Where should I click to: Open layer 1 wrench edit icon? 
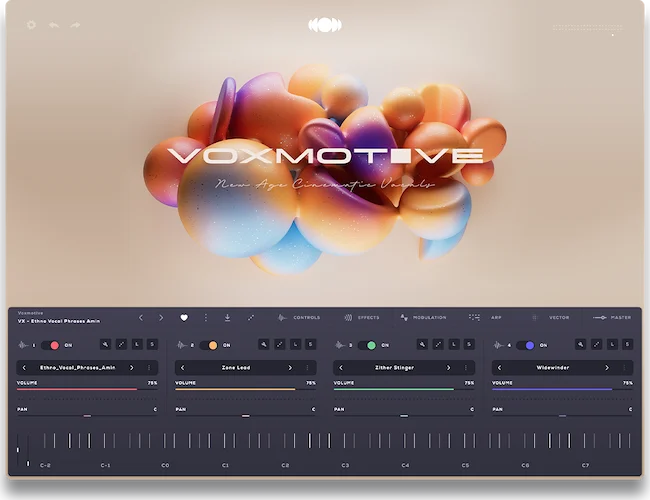pyautogui.click(x=105, y=344)
